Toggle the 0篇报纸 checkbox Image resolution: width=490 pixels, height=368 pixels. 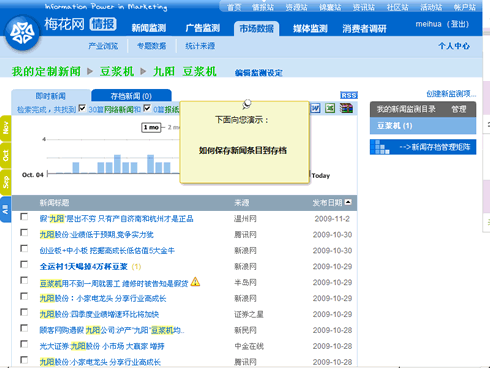pos(147,108)
